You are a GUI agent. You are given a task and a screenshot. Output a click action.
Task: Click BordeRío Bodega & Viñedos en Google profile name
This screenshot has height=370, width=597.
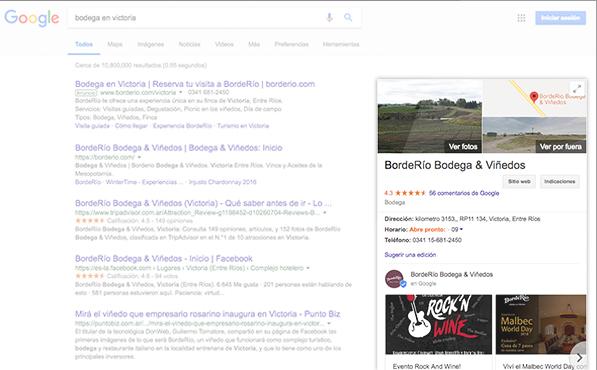452,274
